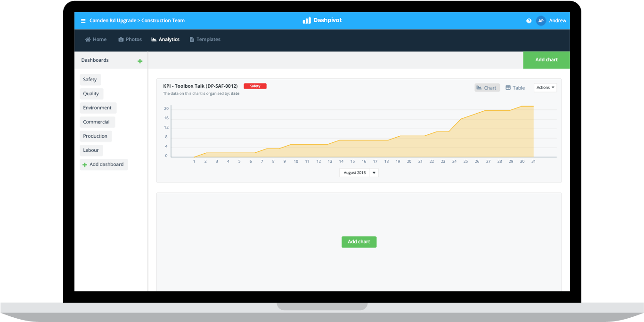Click the month dropdown arrow
This screenshot has height=322, width=644.
[x=374, y=173]
